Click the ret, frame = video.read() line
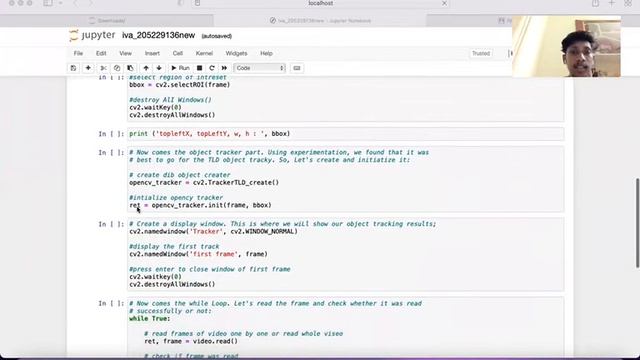Screen dimensions: 640x360 coord(191,341)
